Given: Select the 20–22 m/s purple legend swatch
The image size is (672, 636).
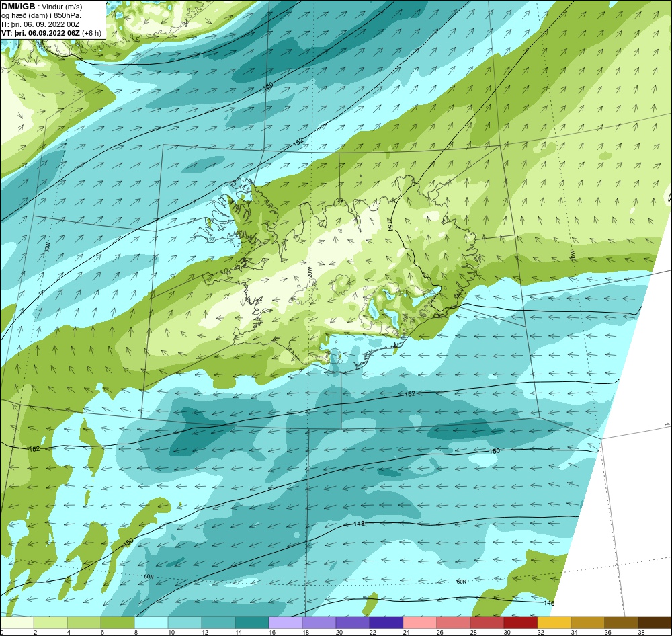Looking at the screenshot, I should (353, 623).
